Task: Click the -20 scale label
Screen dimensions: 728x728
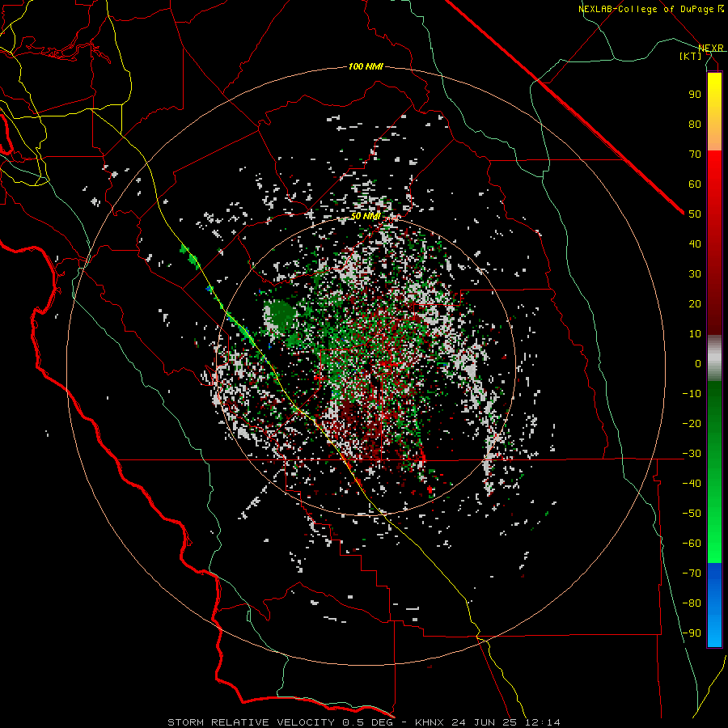Action: (692, 423)
